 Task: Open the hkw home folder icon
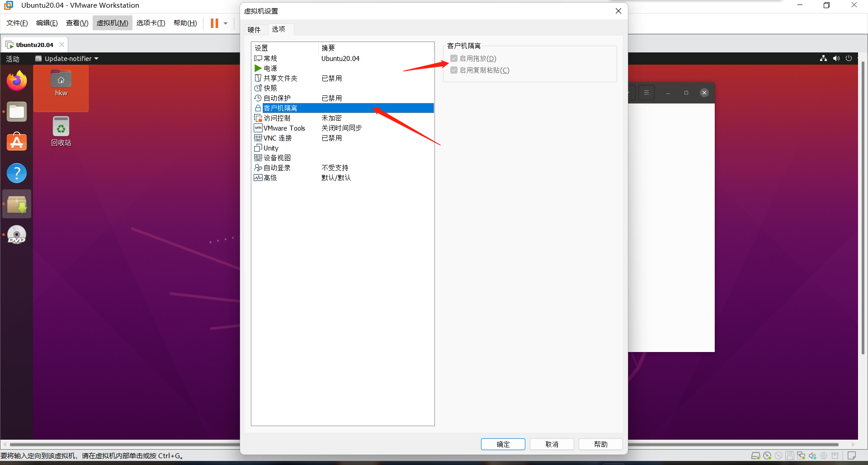click(61, 80)
